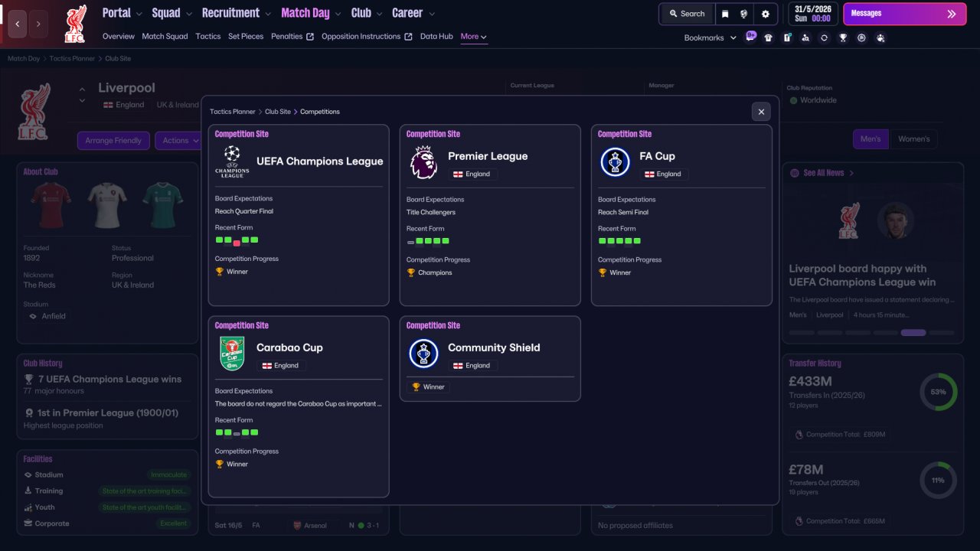Viewport: 980px width, 551px height.
Task: Expand the Bookmarks dropdown
Action: coord(710,37)
